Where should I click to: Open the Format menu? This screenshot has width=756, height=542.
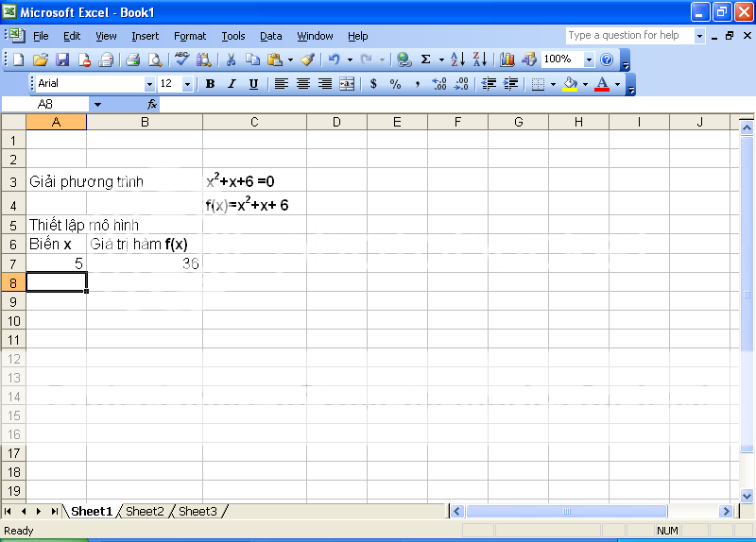[189, 36]
